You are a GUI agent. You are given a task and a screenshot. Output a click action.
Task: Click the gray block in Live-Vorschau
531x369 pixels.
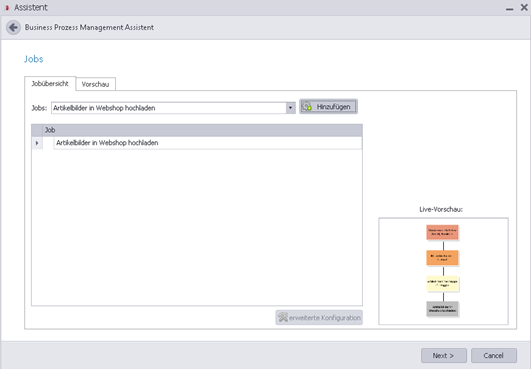(x=442, y=309)
